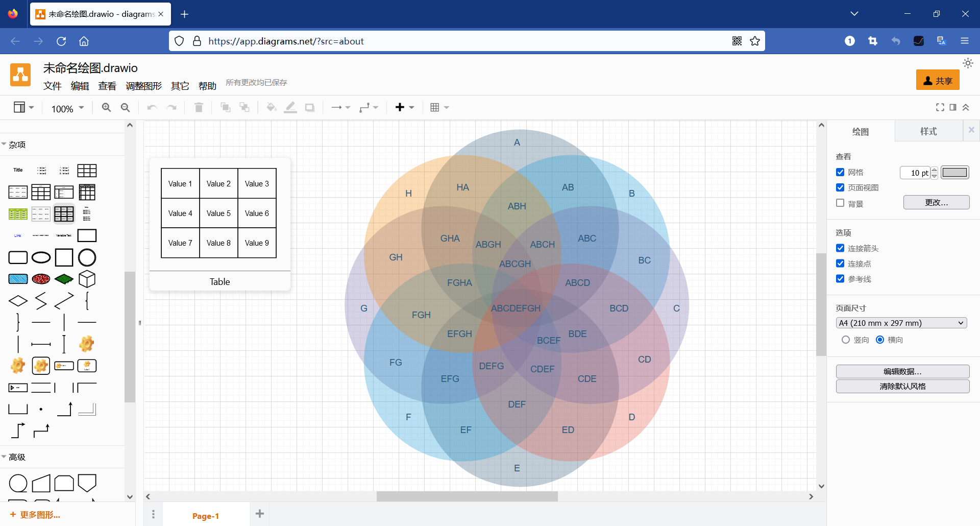Select the curly bracket shape
The width and height of the screenshot is (980, 526).
coord(87,301)
